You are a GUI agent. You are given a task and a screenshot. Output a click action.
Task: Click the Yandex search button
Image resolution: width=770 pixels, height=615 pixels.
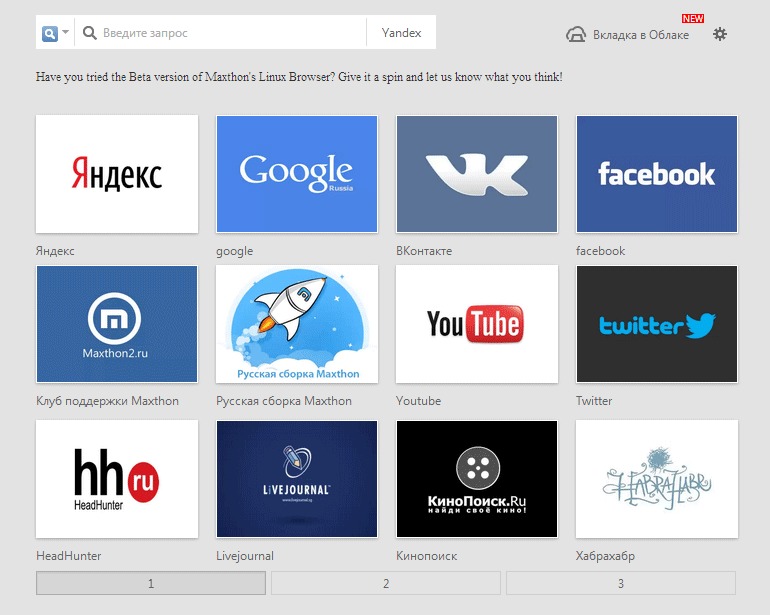401,33
